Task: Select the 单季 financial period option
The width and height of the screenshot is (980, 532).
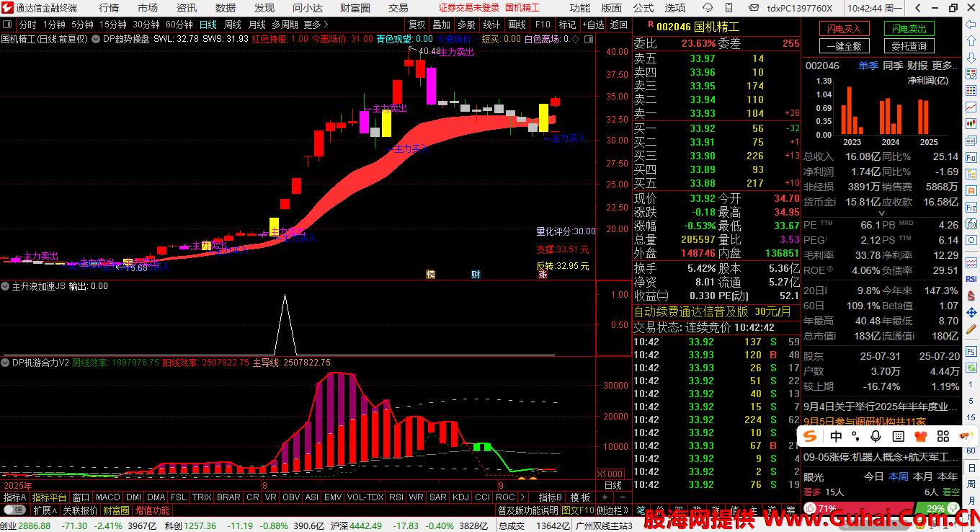Action: pos(868,66)
